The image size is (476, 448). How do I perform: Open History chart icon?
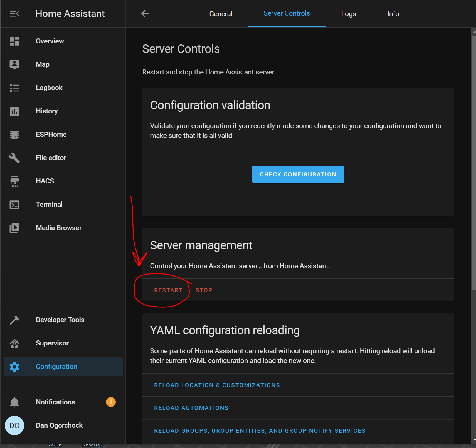pos(14,111)
